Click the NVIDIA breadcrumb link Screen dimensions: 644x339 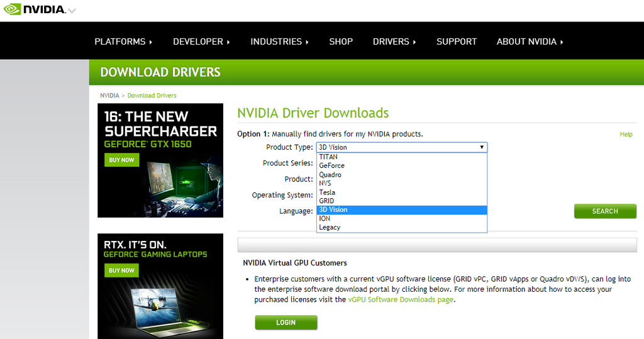coord(109,96)
